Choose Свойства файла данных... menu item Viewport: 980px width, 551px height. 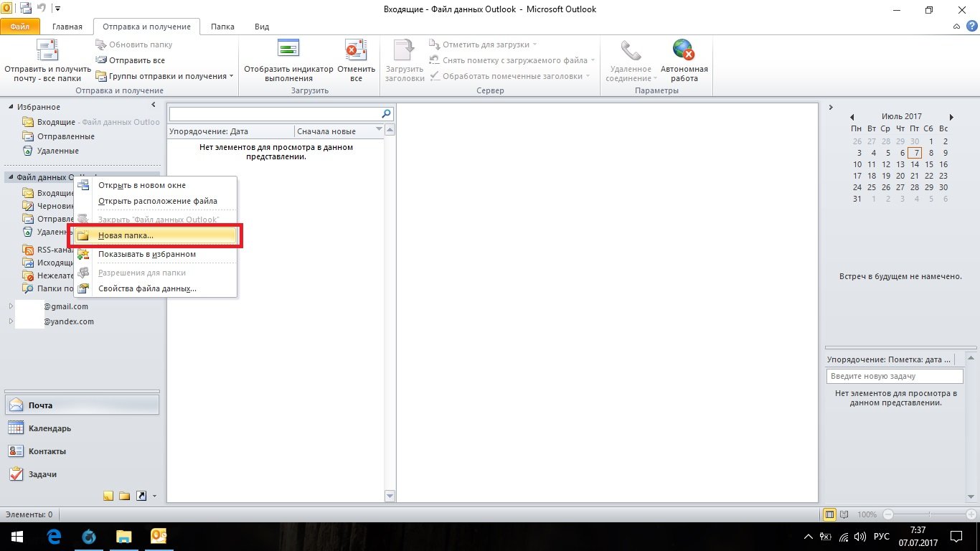click(x=156, y=288)
